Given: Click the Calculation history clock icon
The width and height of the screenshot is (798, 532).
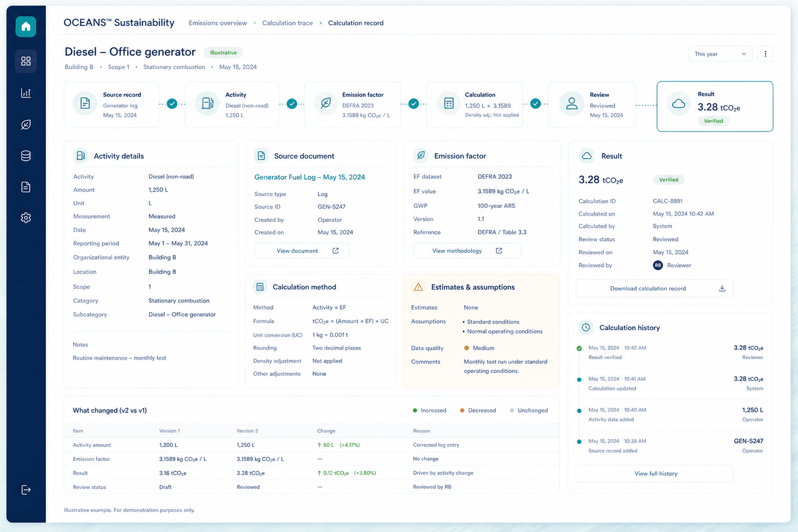Looking at the screenshot, I should pos(586,328).
